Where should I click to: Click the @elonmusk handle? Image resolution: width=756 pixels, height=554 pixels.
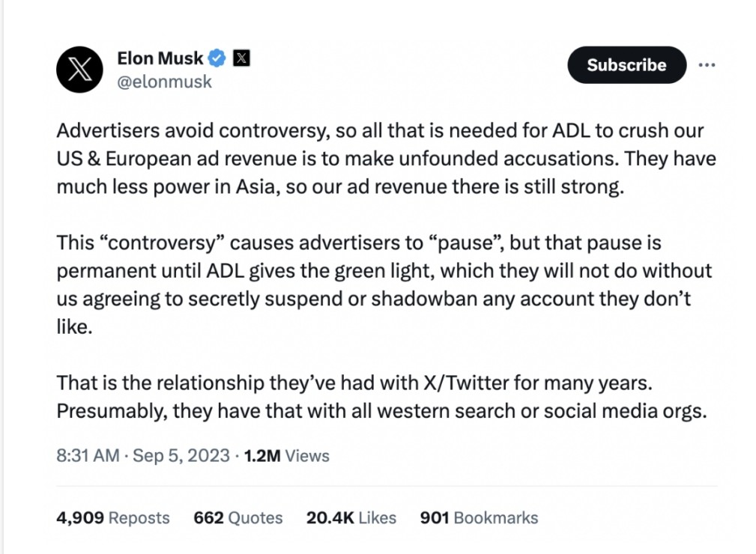pos(164,82)
